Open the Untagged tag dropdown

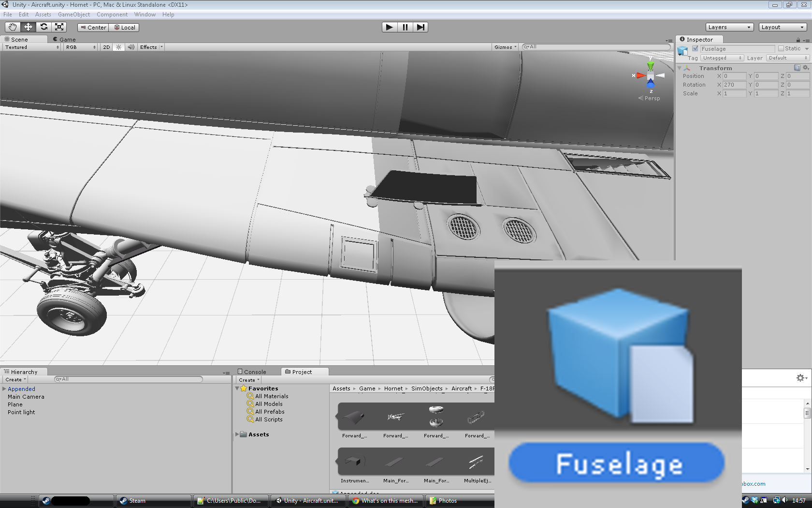722,58
